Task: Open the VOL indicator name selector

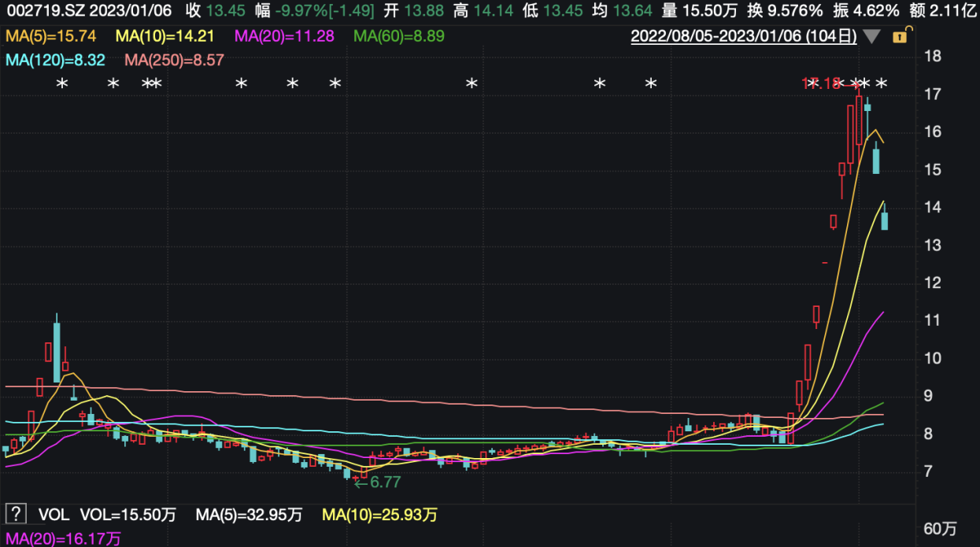Action: tap(54, 515)
